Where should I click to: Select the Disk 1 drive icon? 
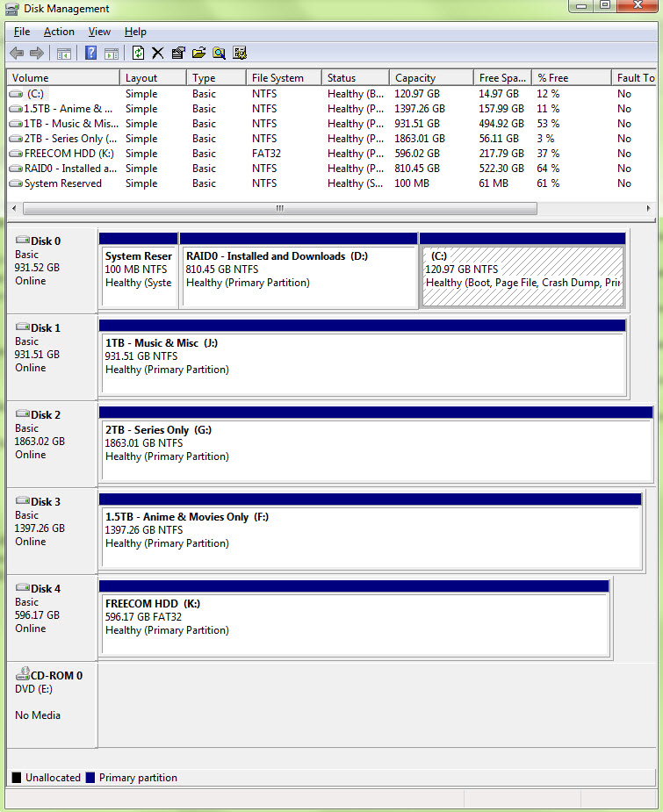[22, 327]
